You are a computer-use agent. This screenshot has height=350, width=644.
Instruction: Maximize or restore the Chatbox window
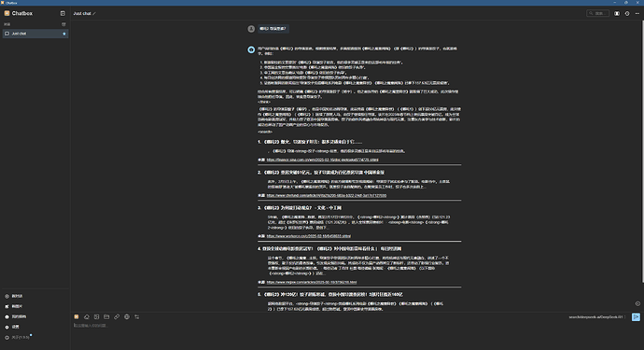click(626, 3)
